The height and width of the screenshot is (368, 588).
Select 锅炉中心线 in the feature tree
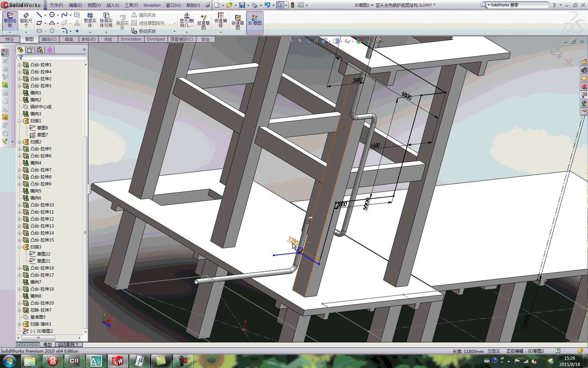point(37,107)
